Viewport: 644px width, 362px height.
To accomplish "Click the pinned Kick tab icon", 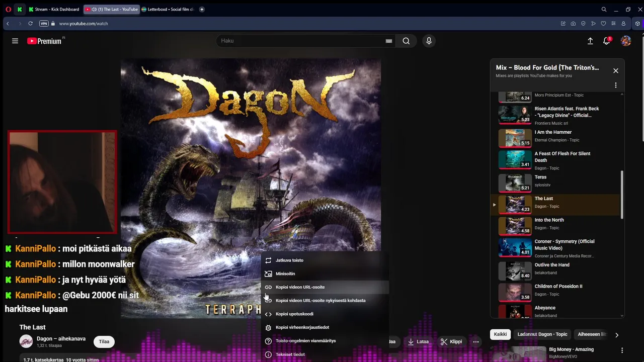I will 20,9.
